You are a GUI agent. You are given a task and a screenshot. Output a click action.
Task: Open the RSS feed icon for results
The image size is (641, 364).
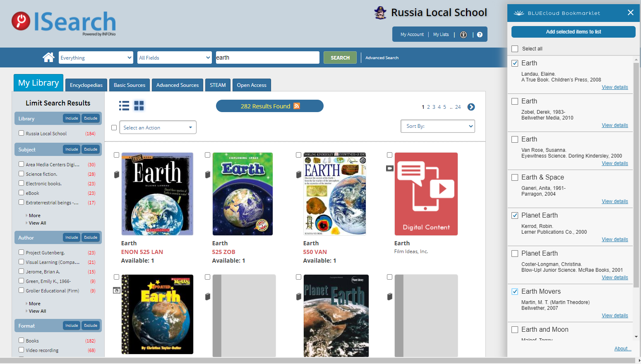click(x=297, y=106)
